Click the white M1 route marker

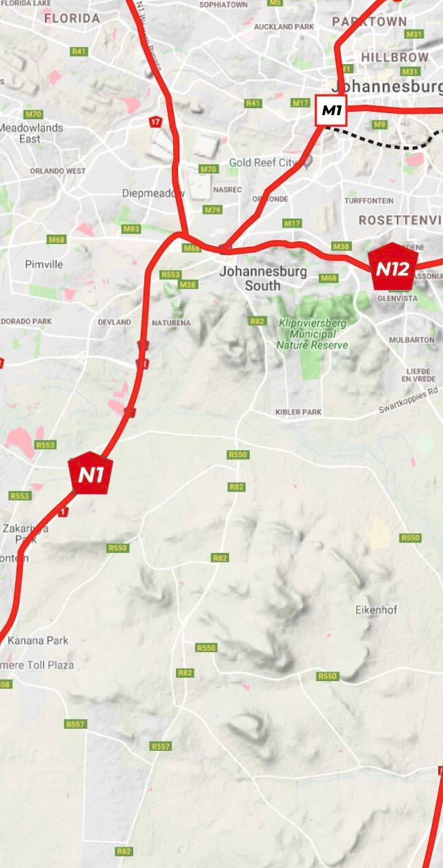[x=331, y=110]
